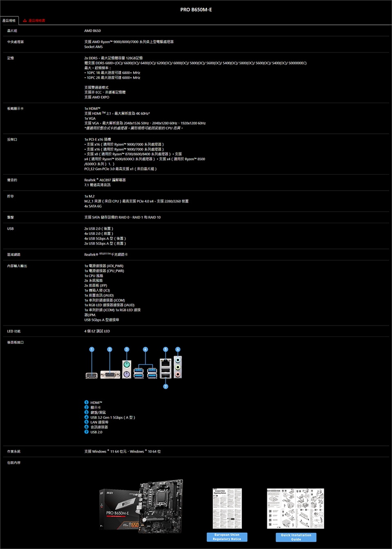Open the red 產品規格表 download link
The height and width of the screenshot is (549, 392).
(x=37, y=20)
